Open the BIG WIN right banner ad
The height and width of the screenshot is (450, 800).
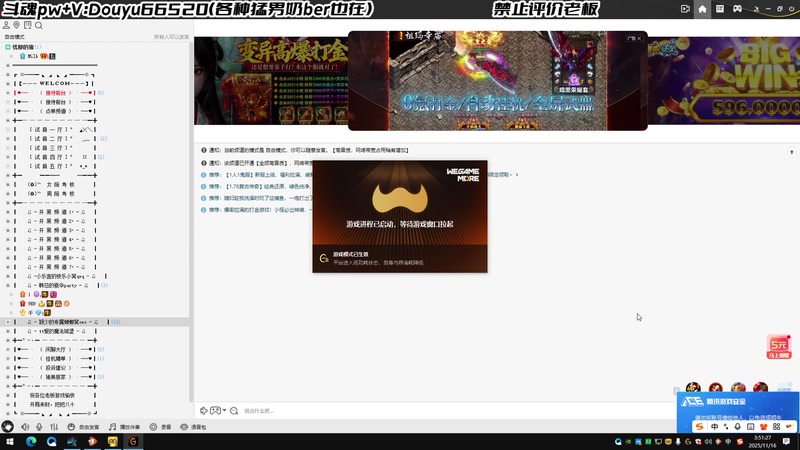pos(723,81)
